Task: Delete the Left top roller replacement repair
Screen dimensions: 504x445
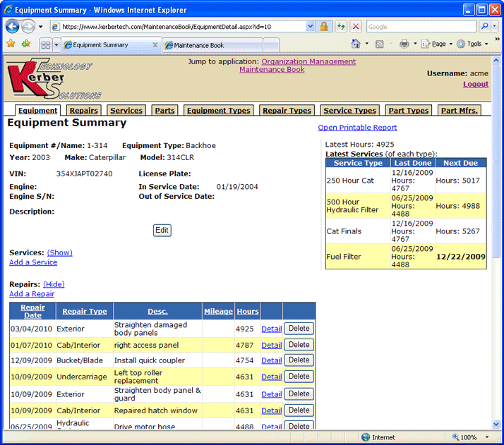Action: pos(299,377)
